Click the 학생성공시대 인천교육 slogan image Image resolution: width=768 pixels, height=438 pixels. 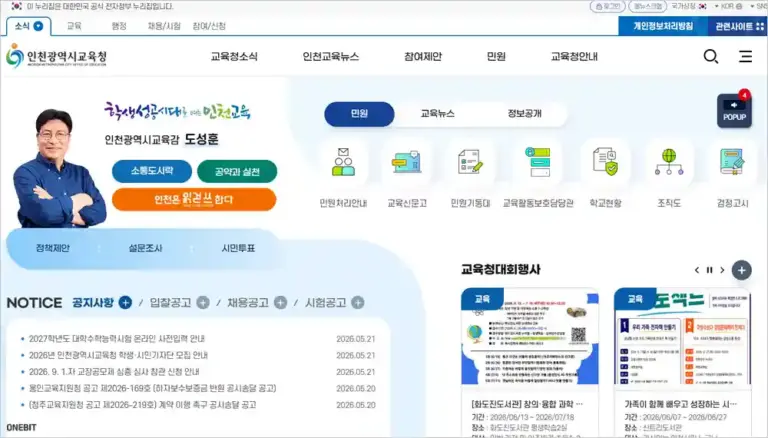point(177,112)
